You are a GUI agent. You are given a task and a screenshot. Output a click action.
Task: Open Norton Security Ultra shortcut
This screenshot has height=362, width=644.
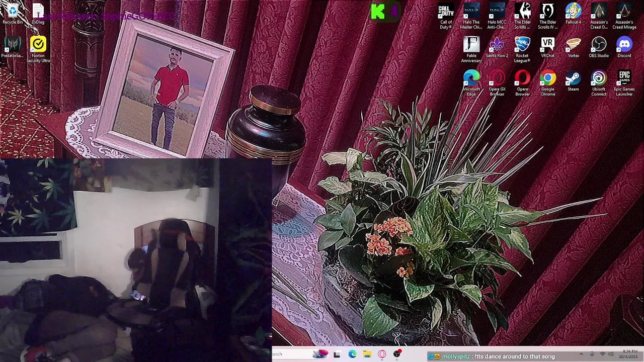(38, 49)
